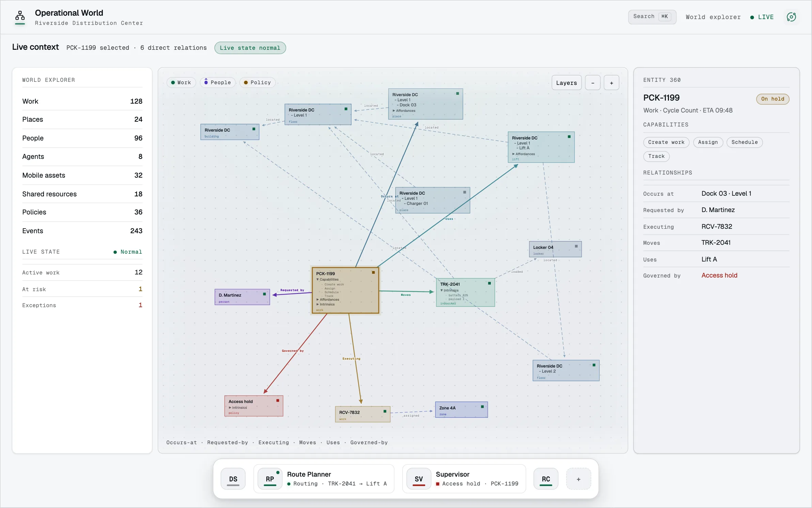Image resolution: width=812 pixels, height=508 pixels.
Task: Expand Intrinsics in Access hold node
Action: click(238, 408)
